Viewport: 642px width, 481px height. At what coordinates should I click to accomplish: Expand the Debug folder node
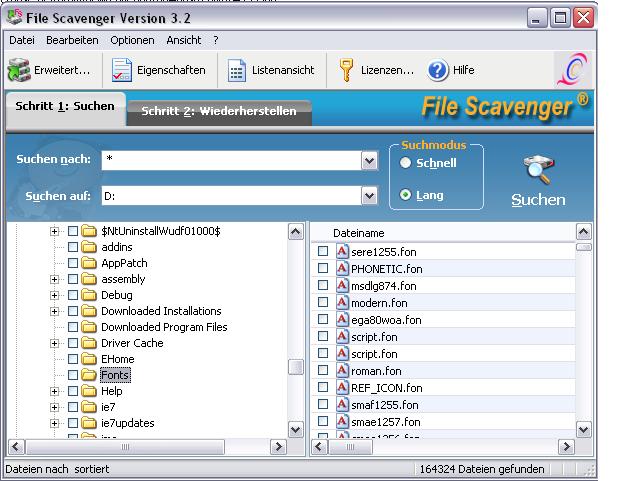point(54,295)
